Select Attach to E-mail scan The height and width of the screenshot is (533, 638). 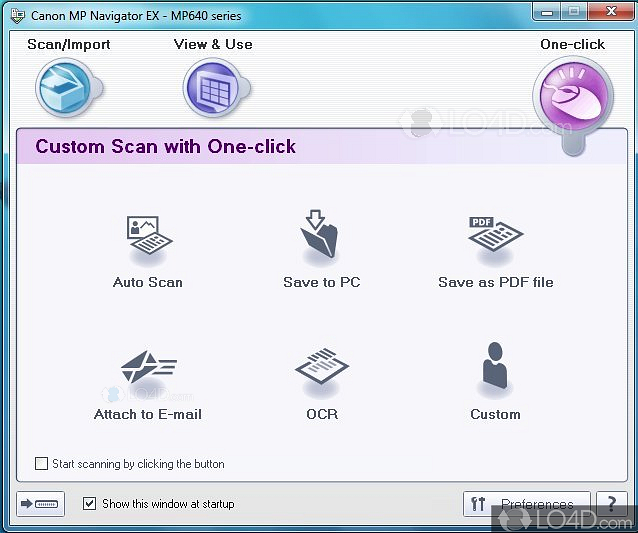(148, 384)
